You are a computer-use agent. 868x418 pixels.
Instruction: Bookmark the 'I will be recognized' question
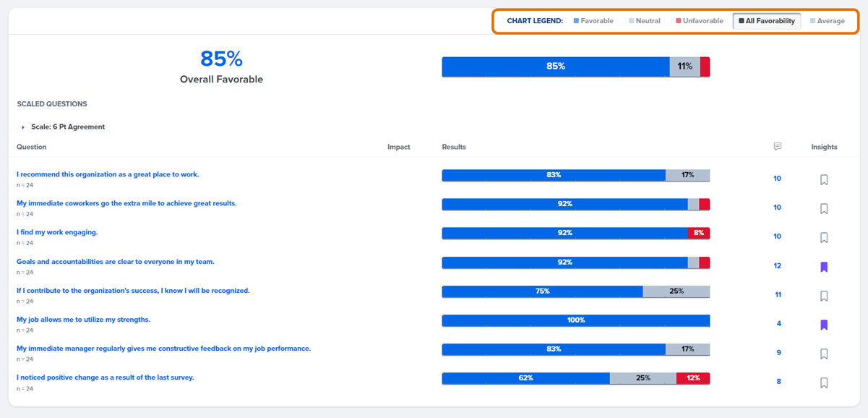coord(824,296)
